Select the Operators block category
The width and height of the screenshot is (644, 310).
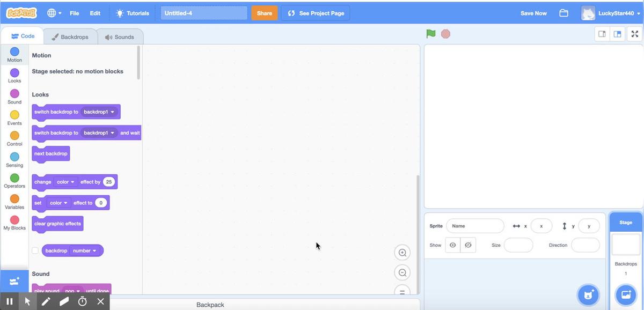coord(14,180)
